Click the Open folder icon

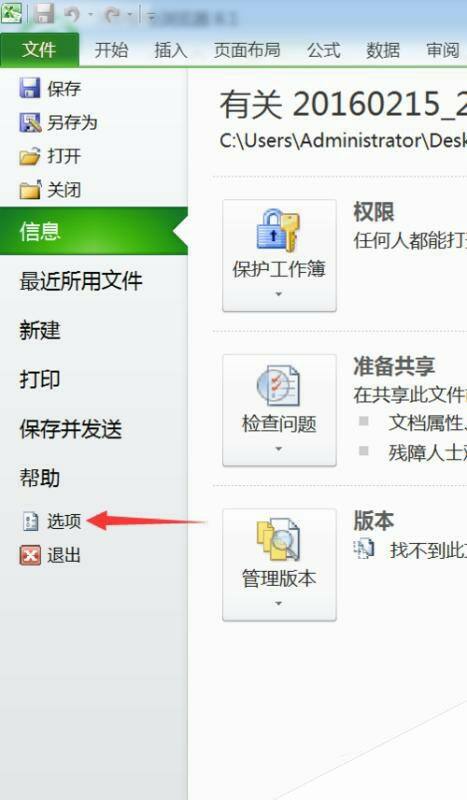[30, 156]
